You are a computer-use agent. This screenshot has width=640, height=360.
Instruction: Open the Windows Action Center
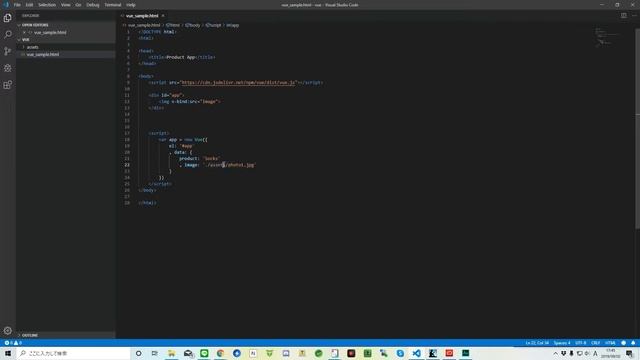pyautogui.click(x=630, y=353)
